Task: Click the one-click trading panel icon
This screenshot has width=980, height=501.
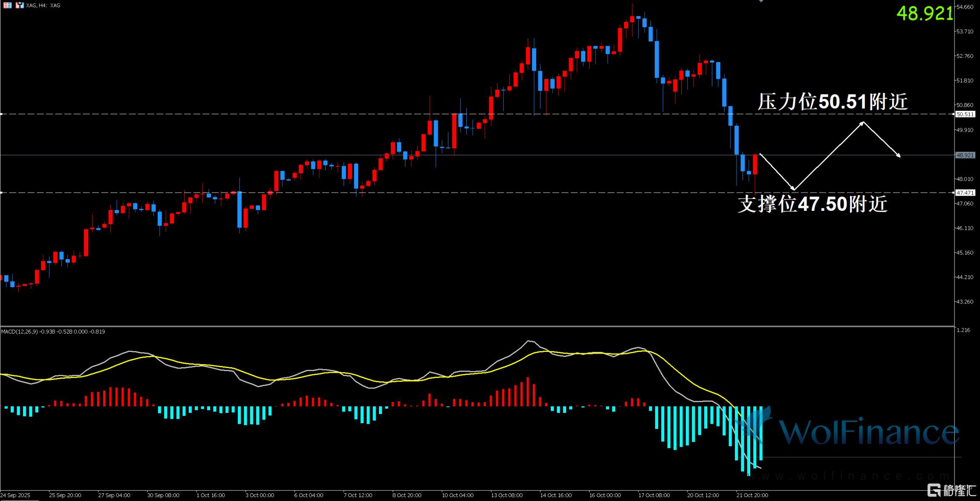Action: 19,5
